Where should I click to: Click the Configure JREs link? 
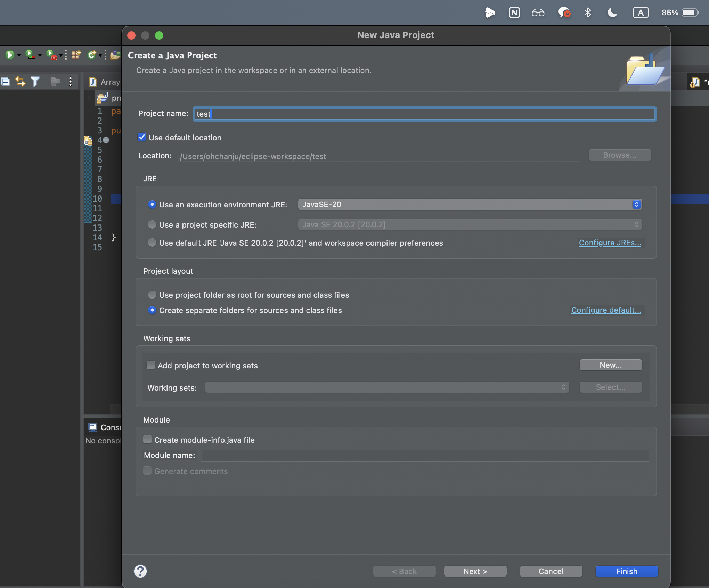tap(610, 243)
